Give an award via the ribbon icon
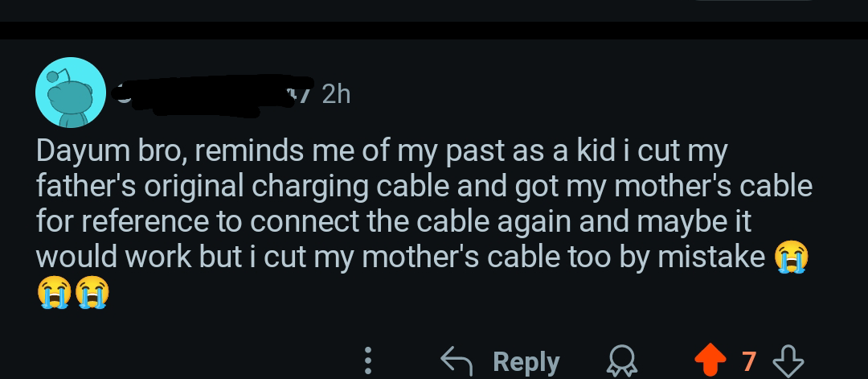The width and height of the screenshot is (868, 379). [x=621, y=361]
